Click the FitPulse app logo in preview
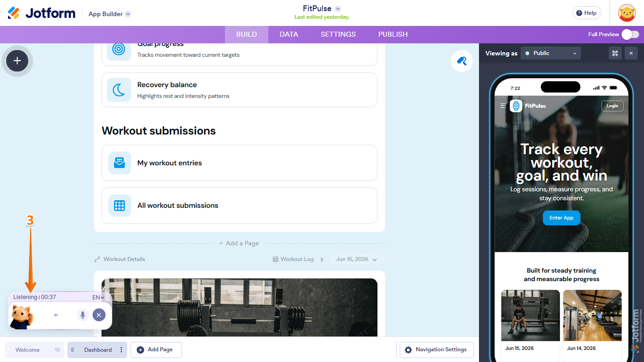The image size is (644, 362). pos(516,106)
